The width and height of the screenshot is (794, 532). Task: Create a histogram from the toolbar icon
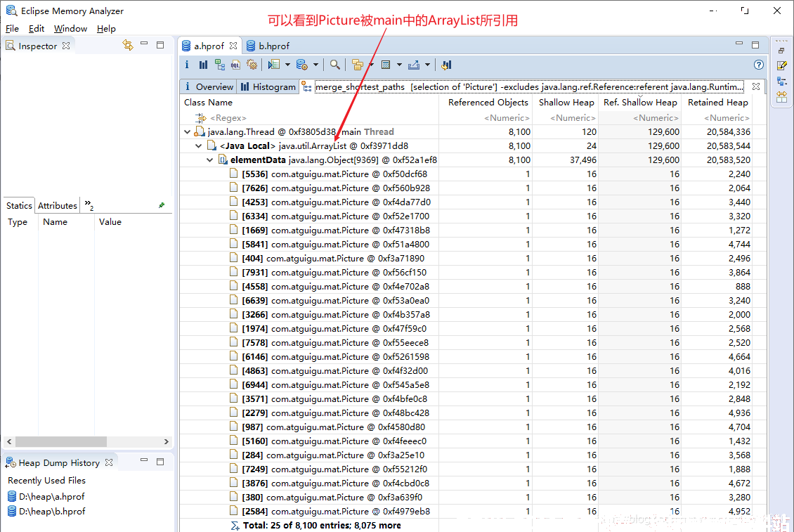[x=203, y=65]
